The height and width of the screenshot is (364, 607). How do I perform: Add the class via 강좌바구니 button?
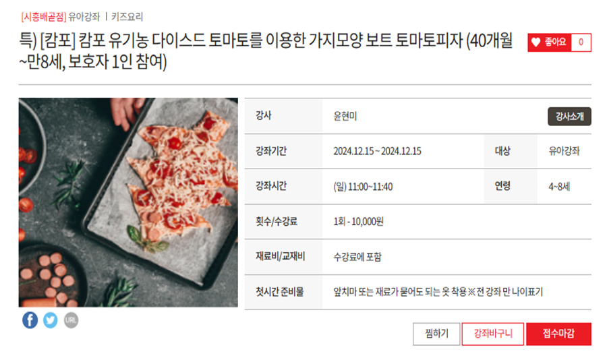coord(492,334)
